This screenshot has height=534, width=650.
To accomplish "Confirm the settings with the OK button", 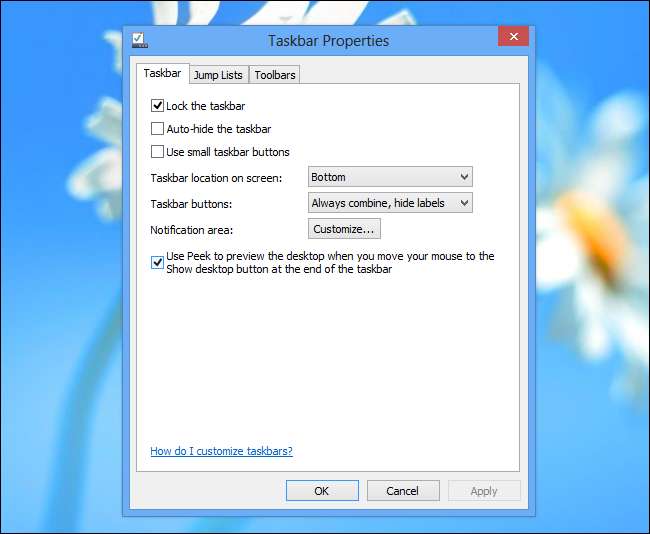I will (322, 491).
